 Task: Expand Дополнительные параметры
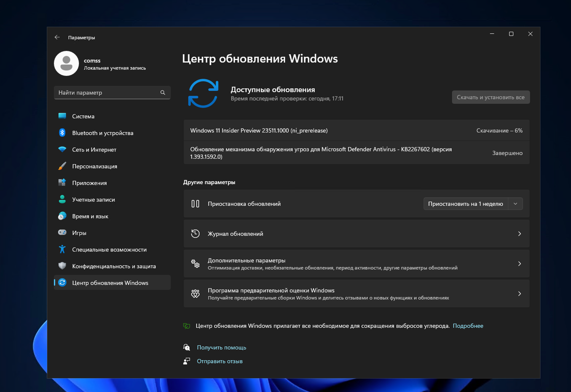click(x=356, y=263)
